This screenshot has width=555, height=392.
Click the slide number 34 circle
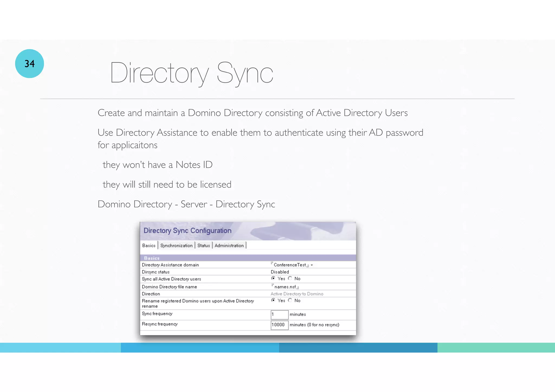click(x=30, y=64)
